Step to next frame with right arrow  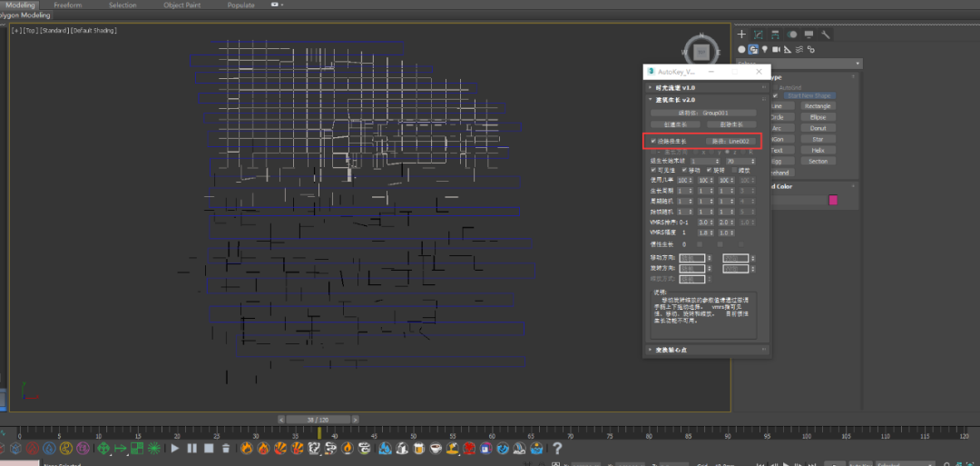[x=355, y=420]
